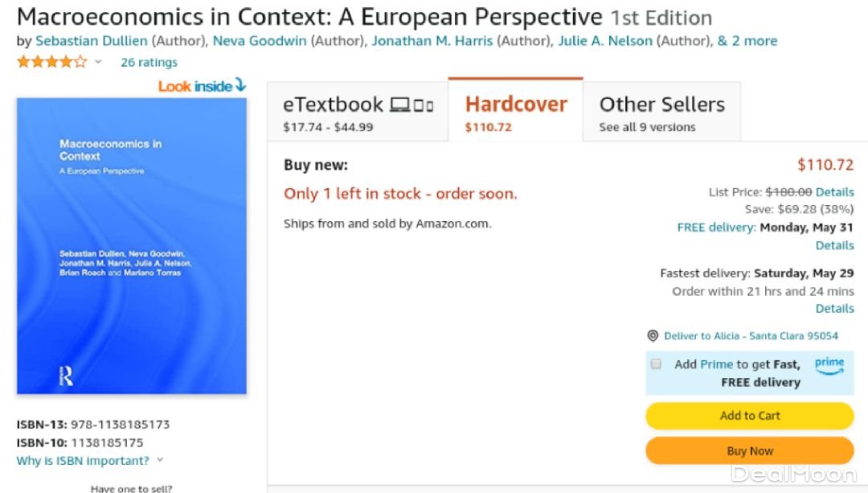Click the Routledge logo on book cover
The height and width of the screenshot is (493, 868).
pos(67,376)
